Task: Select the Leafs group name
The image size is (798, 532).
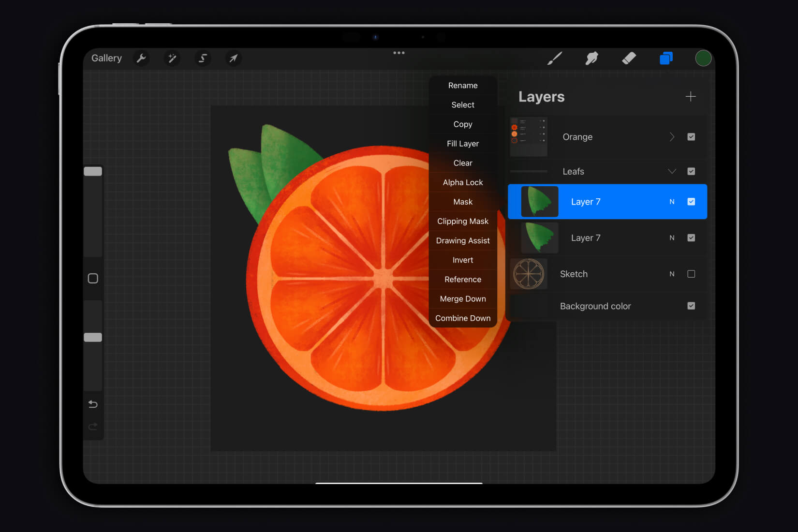Action: pos(573,171)
